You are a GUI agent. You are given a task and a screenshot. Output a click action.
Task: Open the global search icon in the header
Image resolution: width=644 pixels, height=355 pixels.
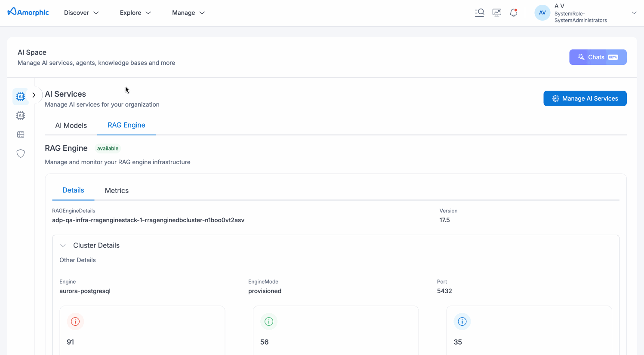click(x=479, y=13)
